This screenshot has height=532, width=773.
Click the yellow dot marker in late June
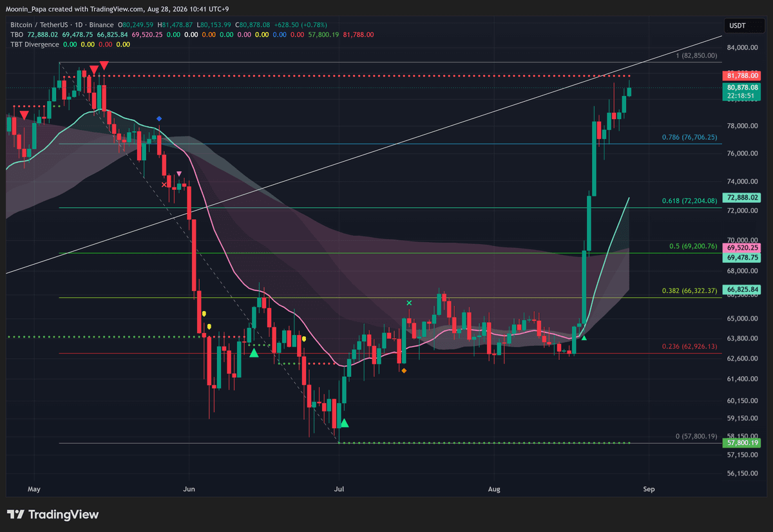[x=303, y=338]
